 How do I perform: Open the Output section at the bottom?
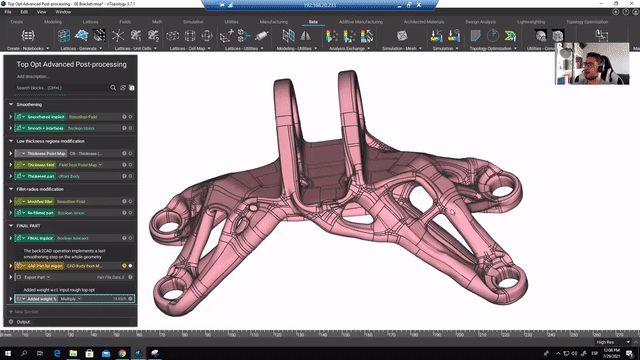point(23,322)
